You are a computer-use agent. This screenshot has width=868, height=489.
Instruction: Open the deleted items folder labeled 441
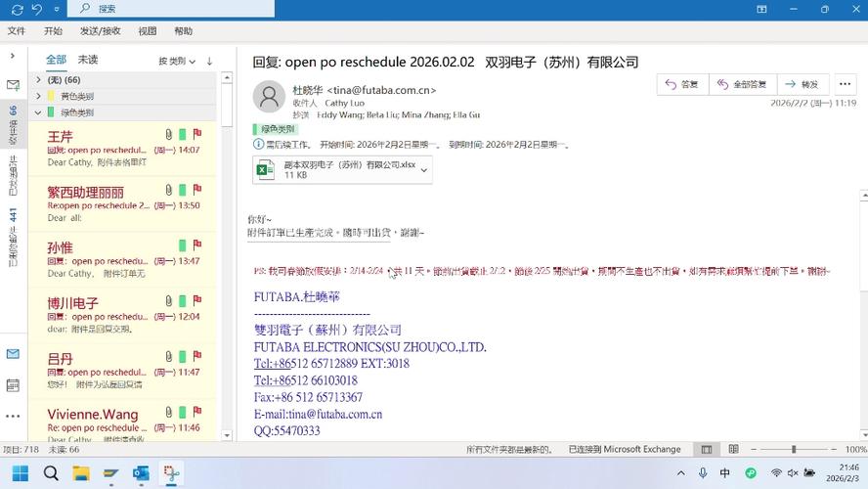point(13,237)
